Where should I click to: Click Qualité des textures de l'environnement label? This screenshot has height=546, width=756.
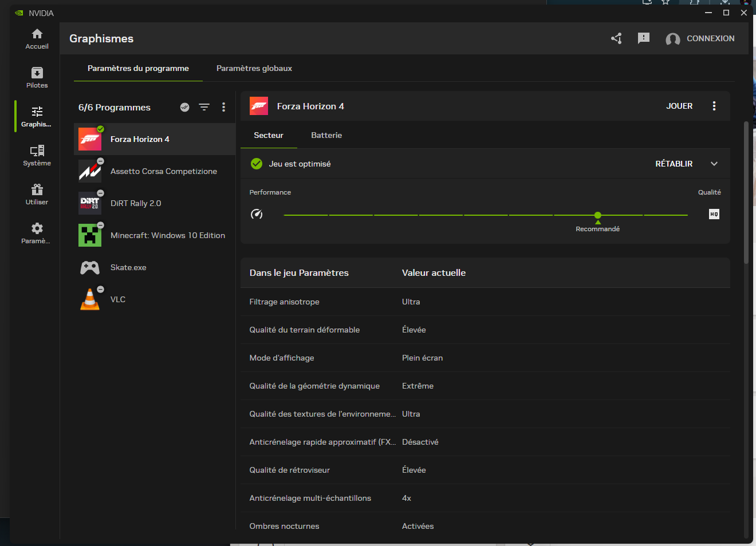(x=322, y=414)
